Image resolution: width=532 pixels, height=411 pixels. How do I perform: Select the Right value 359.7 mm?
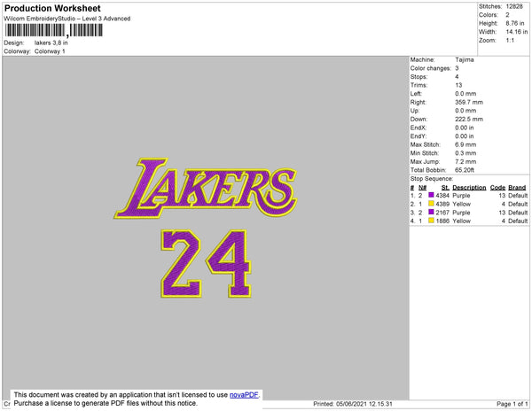pyautogui.click(x=469, y=102)
